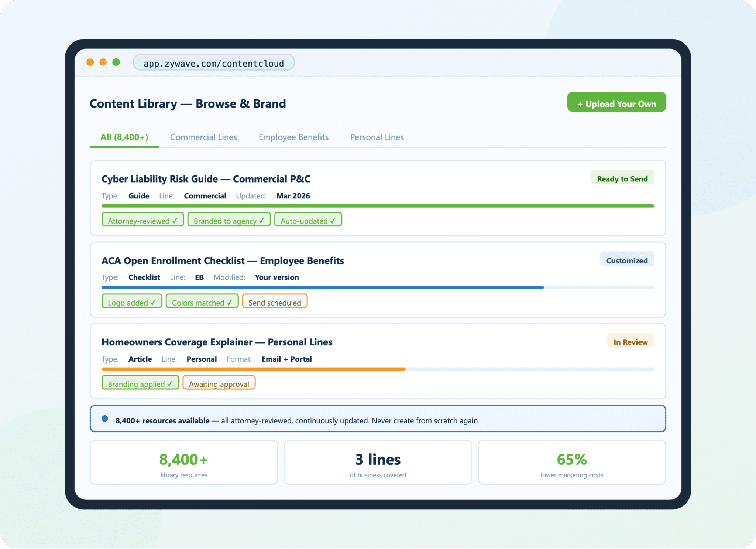Select the All (8,400+) tab

(124, 137)
